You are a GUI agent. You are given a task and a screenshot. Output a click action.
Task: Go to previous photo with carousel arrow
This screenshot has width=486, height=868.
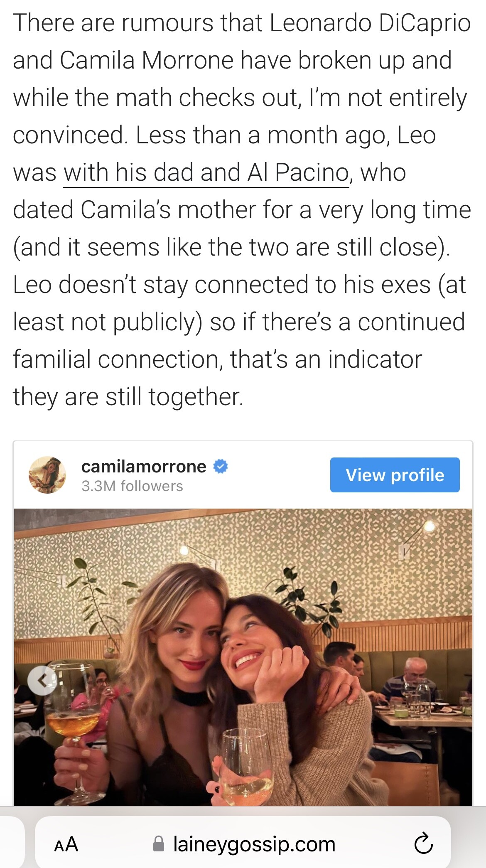point(42,680)
